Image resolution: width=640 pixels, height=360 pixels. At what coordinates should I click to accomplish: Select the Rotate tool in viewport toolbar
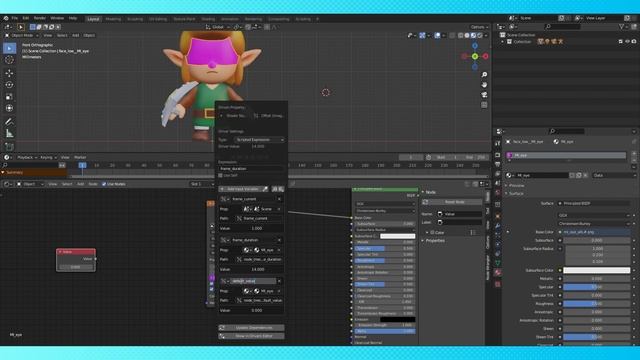point(9,85)
